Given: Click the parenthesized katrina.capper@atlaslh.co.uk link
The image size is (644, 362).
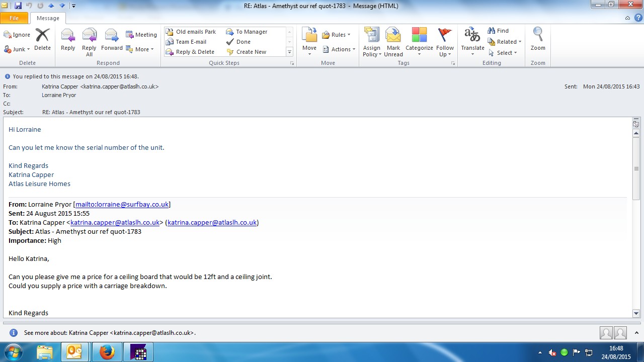Looking at the screenshot, I should [212, 222].
